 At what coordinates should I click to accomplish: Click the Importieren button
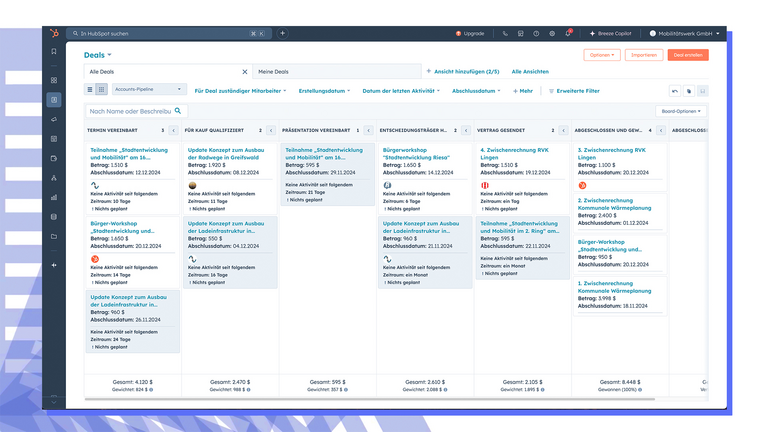point(644,55)
